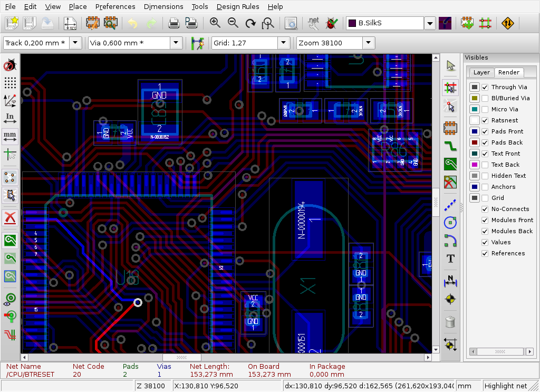Click the print board icon
This screenshot has width=540, height=392.
click(x=173, y=23)
